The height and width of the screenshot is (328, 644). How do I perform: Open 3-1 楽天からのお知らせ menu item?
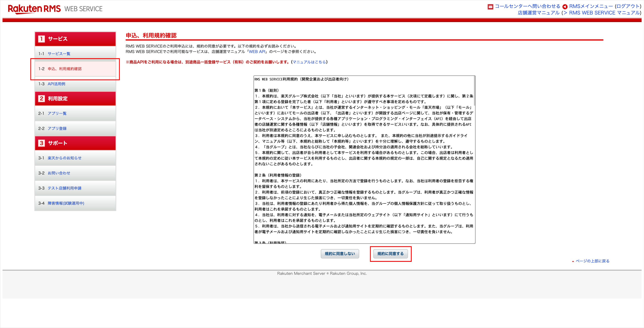(75, 158)
